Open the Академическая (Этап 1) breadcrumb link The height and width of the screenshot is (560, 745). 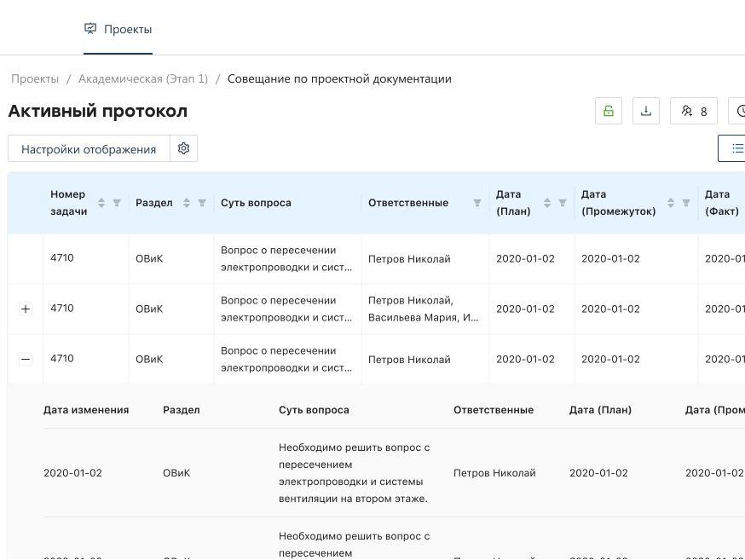coord(143,78)
